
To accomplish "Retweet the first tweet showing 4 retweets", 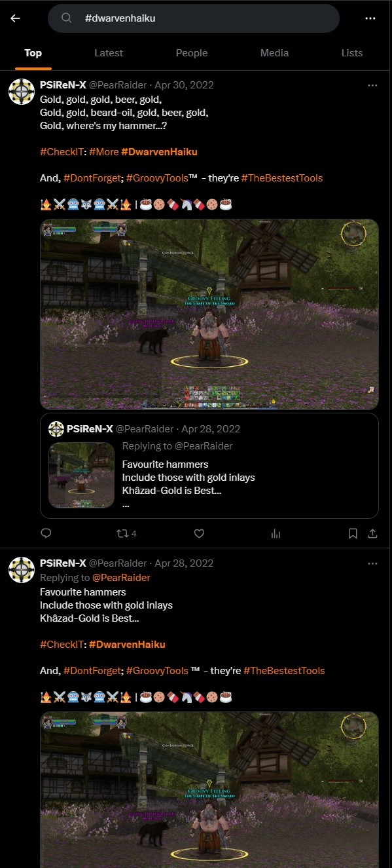I will 126,533.
